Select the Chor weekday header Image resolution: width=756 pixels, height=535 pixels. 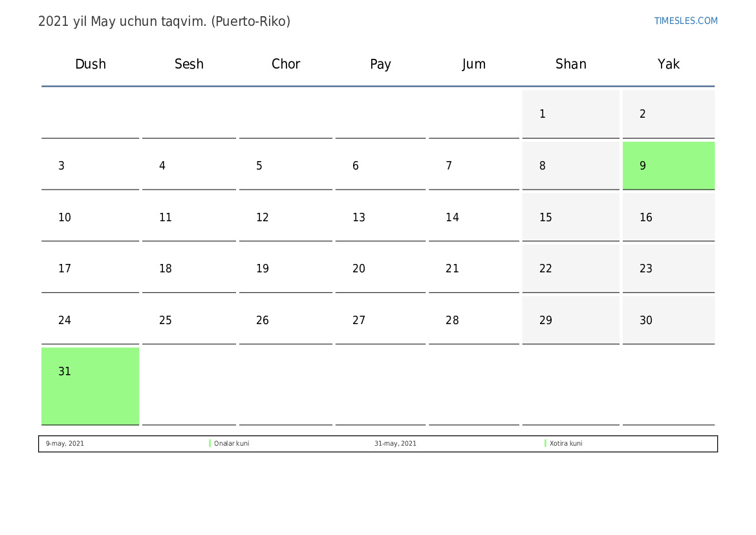tap(285, 64)
